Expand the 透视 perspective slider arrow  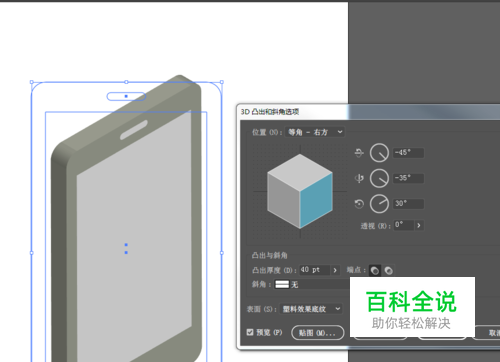click(419, 225)
